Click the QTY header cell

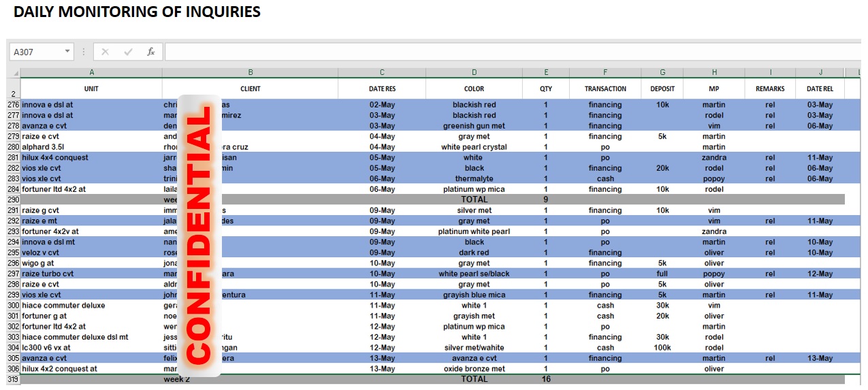(x=546, y=88)
